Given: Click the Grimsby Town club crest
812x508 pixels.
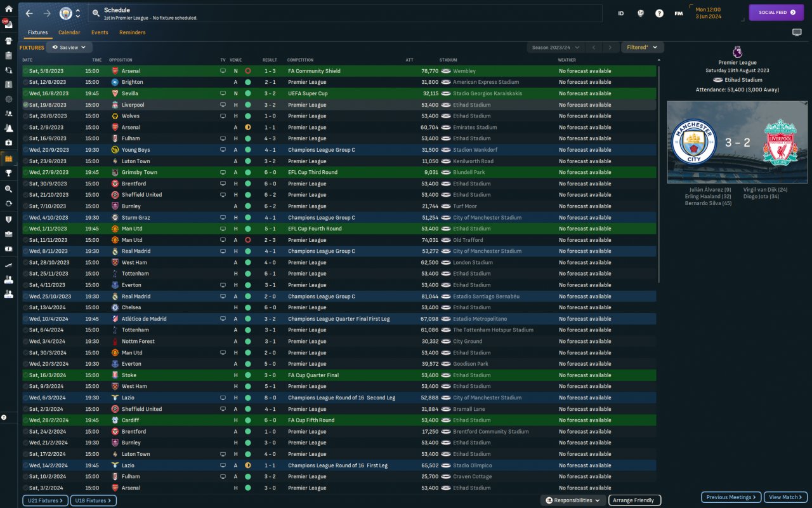Looking at the screenshot, I should click(115, 172).
